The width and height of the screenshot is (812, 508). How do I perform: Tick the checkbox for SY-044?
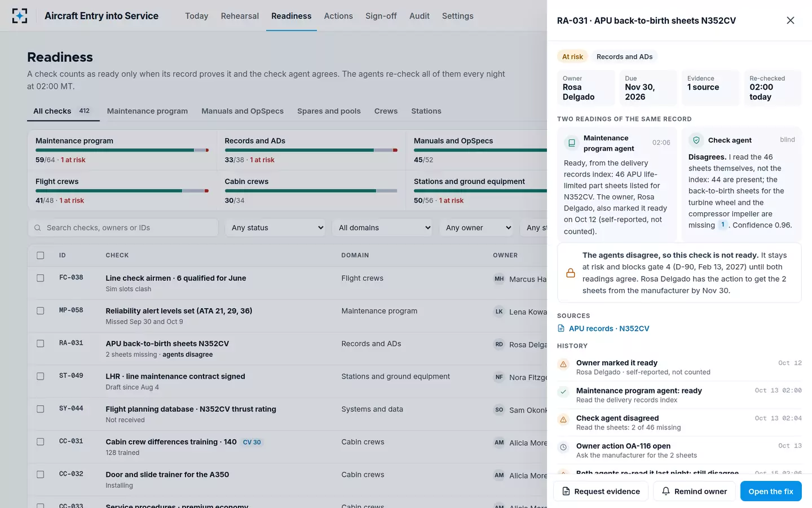pyautogui.click(x=41, y=409)
